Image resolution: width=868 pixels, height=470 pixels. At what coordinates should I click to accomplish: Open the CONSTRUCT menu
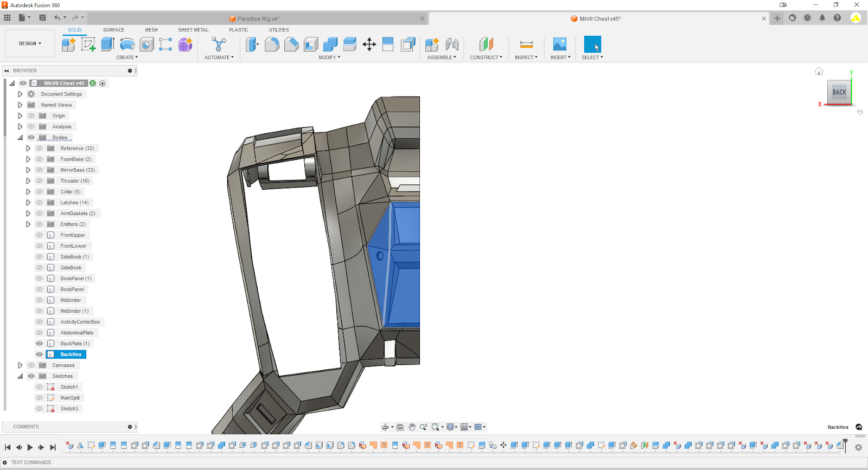point(486,57)
